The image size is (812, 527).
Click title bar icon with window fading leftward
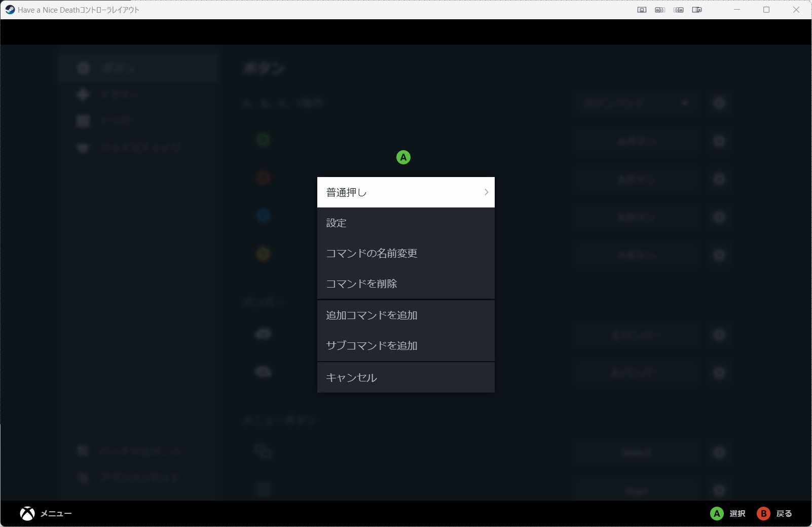[x=679, y=10]
